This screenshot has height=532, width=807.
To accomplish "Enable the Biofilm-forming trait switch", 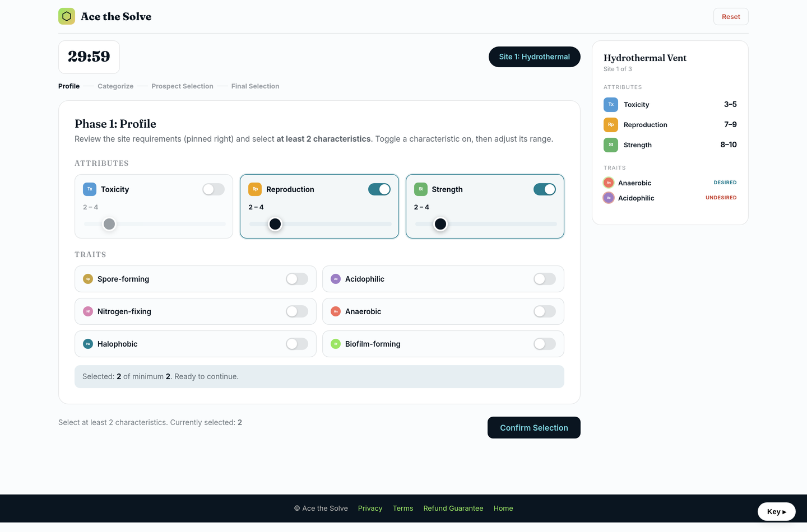I will (x=545, y=344).
